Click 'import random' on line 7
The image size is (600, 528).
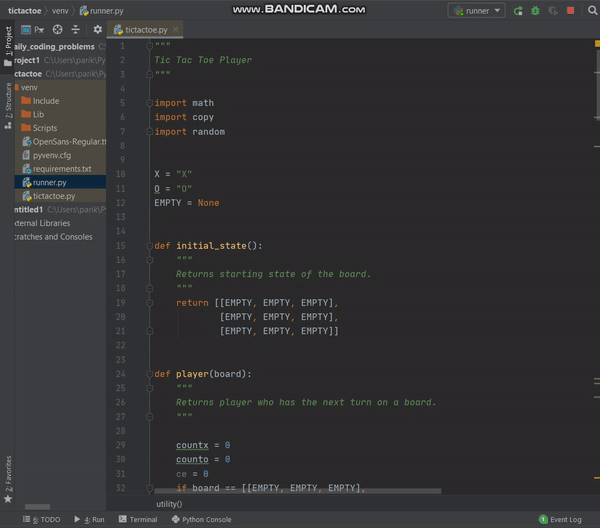(x=190, y=132)
